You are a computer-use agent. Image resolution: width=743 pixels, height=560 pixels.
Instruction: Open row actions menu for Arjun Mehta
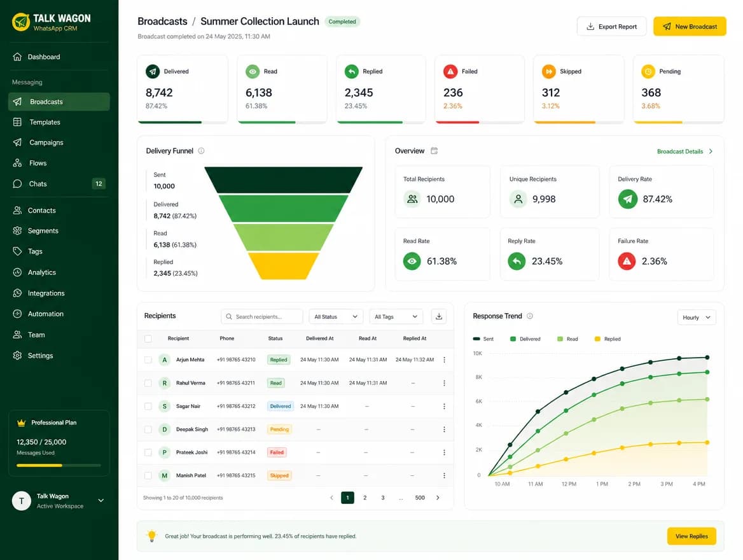coord(444,360)
